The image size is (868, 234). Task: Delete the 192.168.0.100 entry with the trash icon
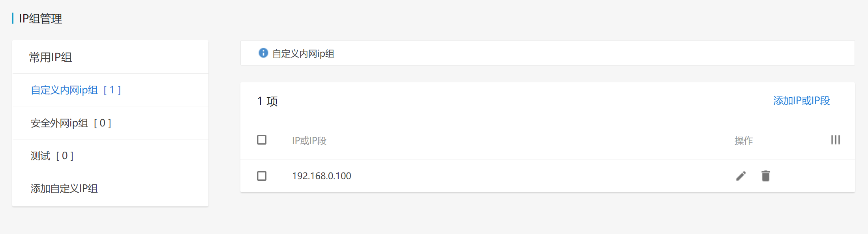click(765, 176)
